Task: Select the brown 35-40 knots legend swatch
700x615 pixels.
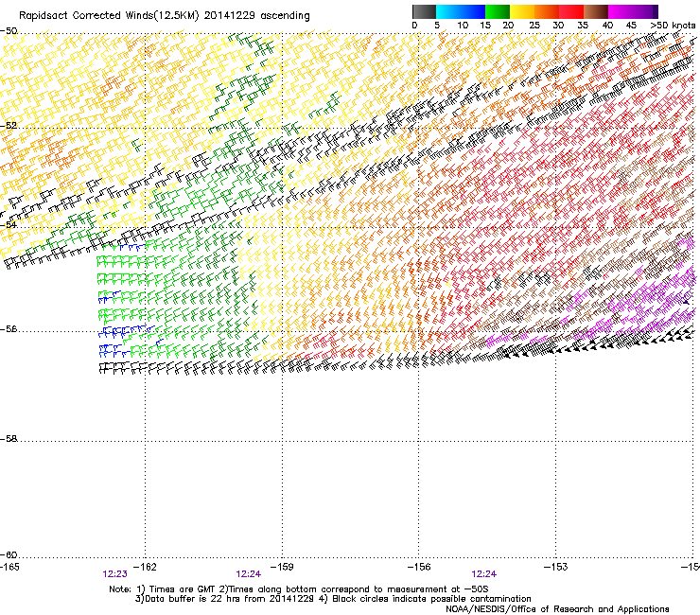Action: tap(596, 11)
